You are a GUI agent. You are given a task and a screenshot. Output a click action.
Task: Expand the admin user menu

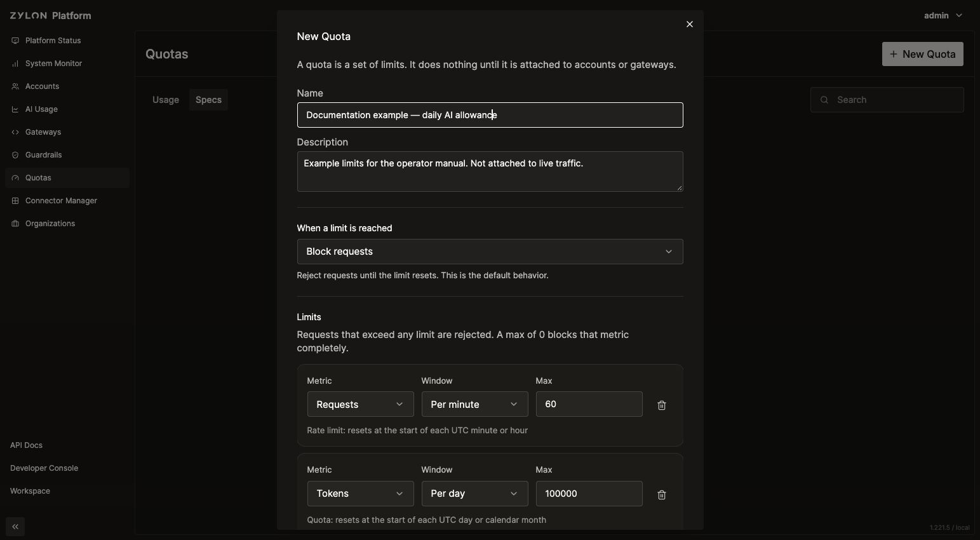[943, 15]
